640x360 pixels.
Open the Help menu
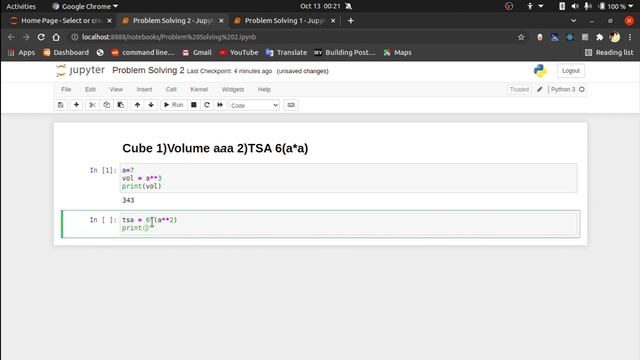[x=264, y=89]
